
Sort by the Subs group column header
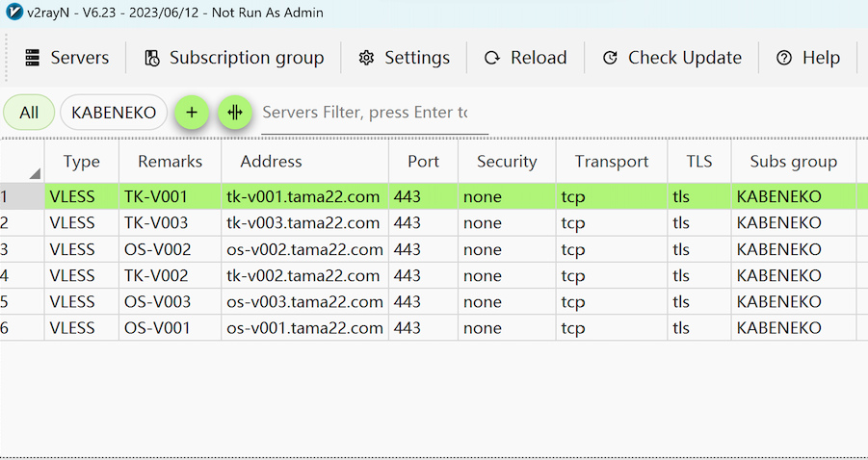point(794,162)
